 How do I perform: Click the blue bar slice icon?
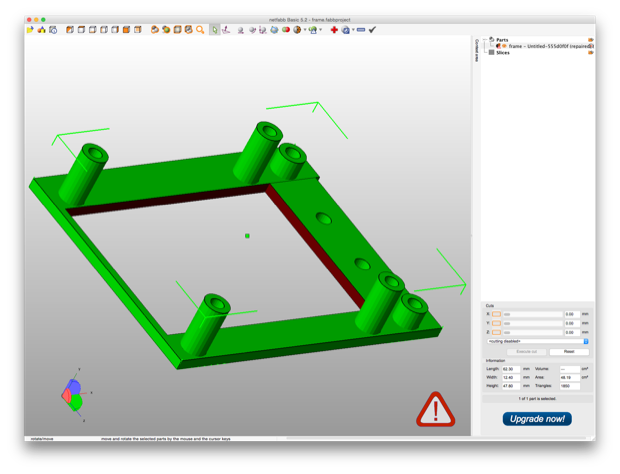pos(361,30)
